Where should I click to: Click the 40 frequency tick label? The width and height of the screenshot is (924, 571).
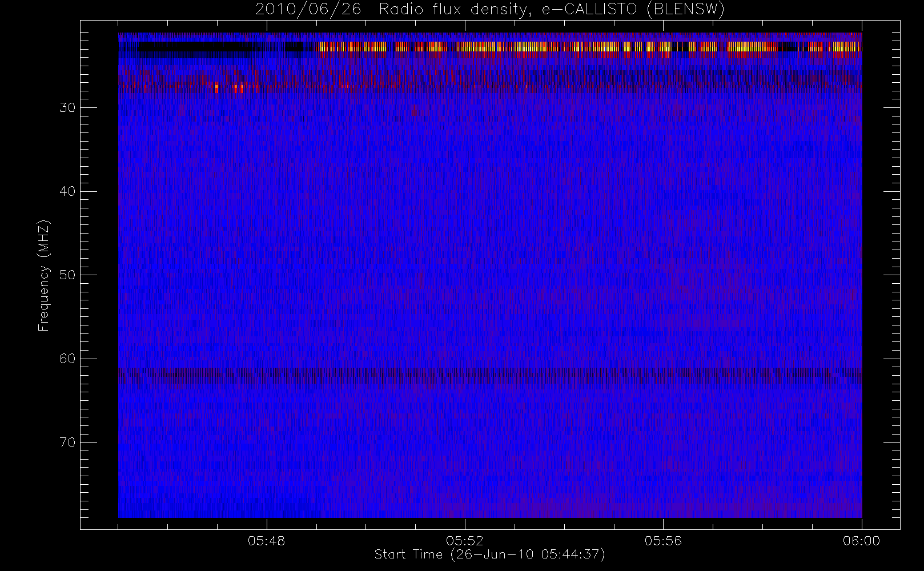click(67, 191)
